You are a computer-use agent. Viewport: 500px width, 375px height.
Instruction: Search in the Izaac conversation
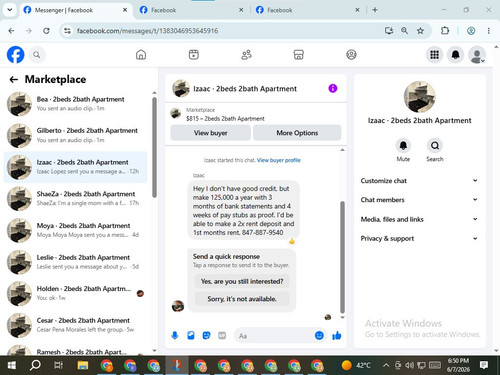[x=435, y=146]
